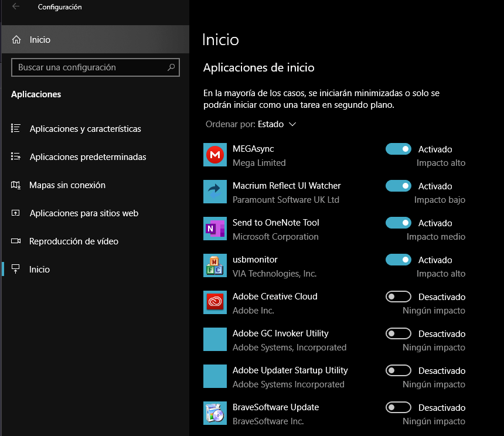Click the usbmonitor app icon
504x436 pixels.
(x=215, y=265)
